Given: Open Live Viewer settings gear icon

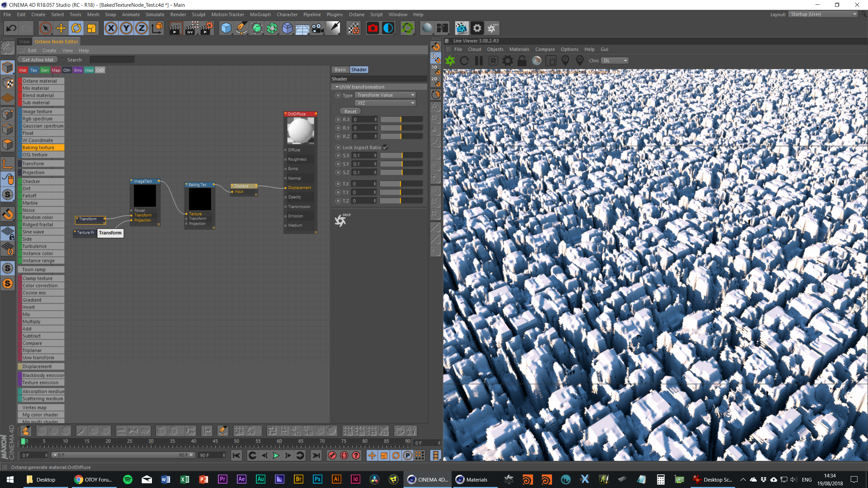Looking at the screenshot, I should [x=508, y=61].
